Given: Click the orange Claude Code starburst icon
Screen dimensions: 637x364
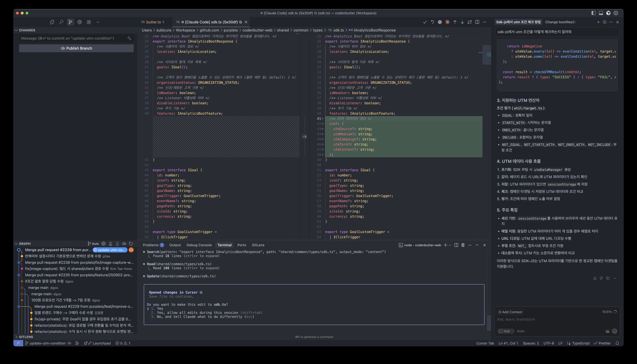Looking at the screenshot, I should (x=447, y=22).
